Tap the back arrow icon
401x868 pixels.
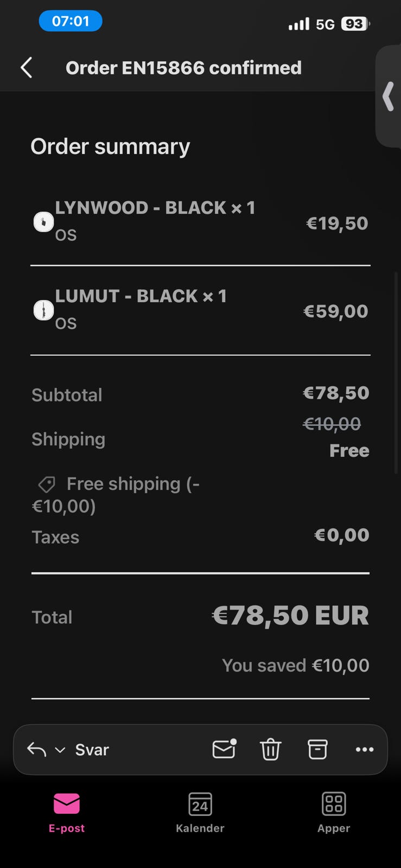[26, 68]
